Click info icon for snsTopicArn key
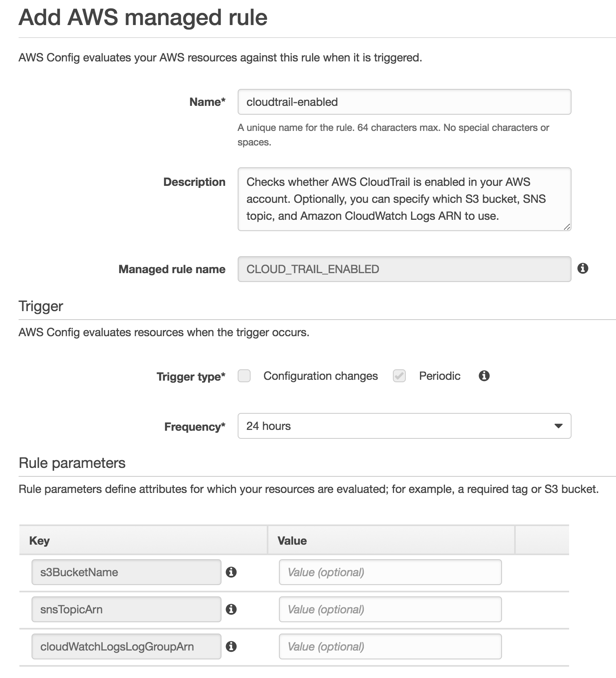Screen dimensions: 616x678 (231, 609)
